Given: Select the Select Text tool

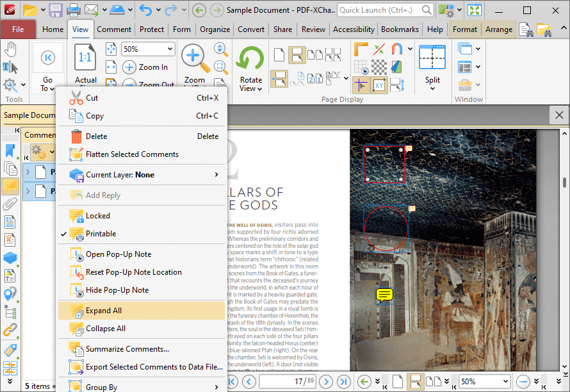Looking at the screenshot, I should pyautogui.click(x=10, y=67).
